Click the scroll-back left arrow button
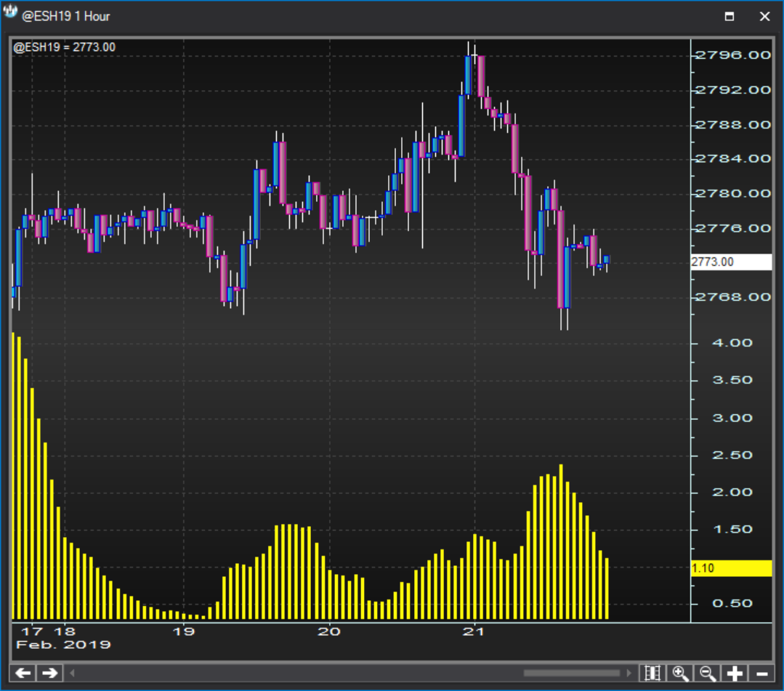 (23, 673)
